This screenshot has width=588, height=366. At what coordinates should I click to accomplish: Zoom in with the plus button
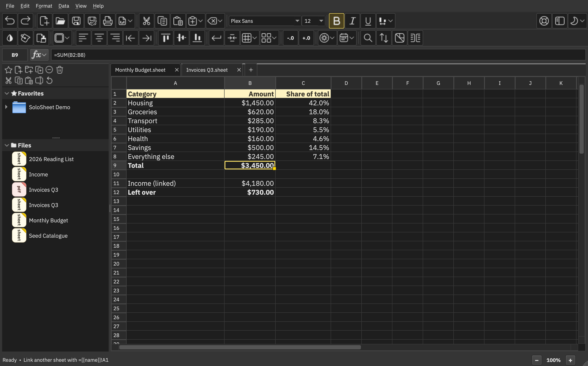pyautogui.click(x=570, y=360)
